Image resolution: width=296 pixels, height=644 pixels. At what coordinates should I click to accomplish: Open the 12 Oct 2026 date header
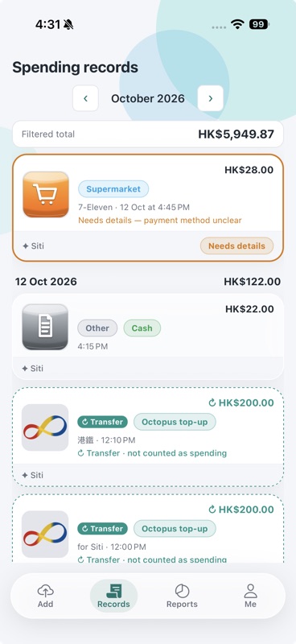[x=46, y=281]
